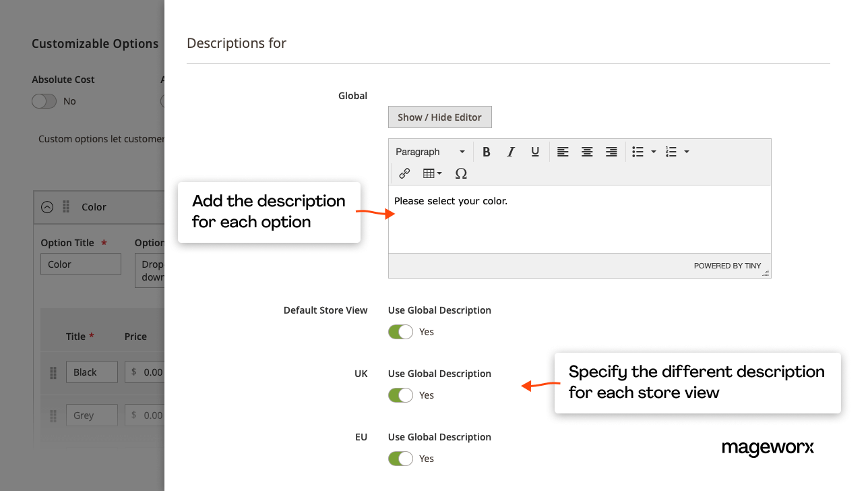Select the Customizable Options section heading
Viewport: 868px width, 491px height.
coord(95,43)
